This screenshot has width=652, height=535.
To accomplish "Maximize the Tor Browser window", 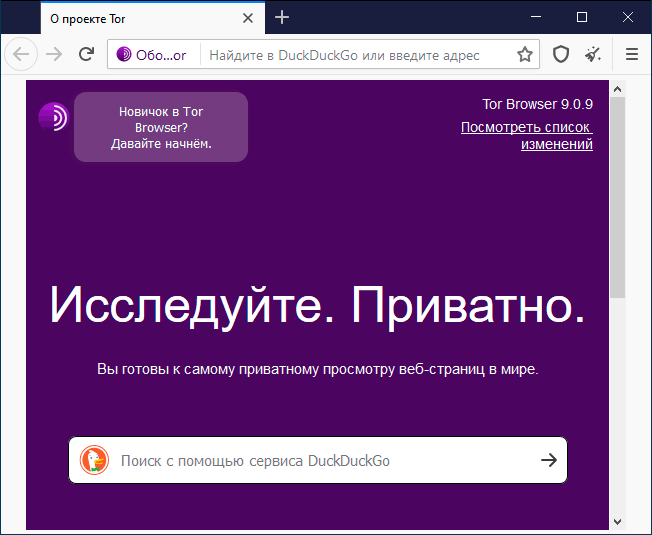I will [x=582, y=17].
